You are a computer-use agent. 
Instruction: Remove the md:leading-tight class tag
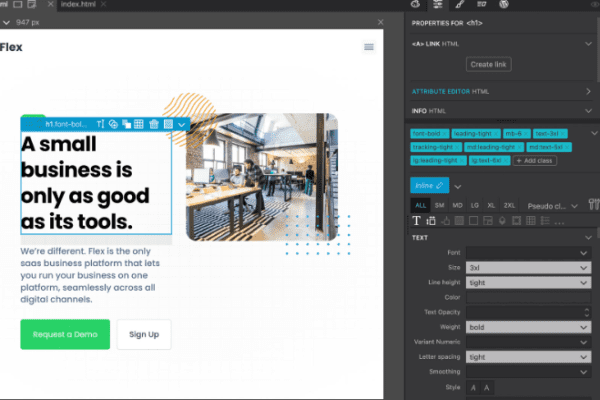click(x=519, y=147)
